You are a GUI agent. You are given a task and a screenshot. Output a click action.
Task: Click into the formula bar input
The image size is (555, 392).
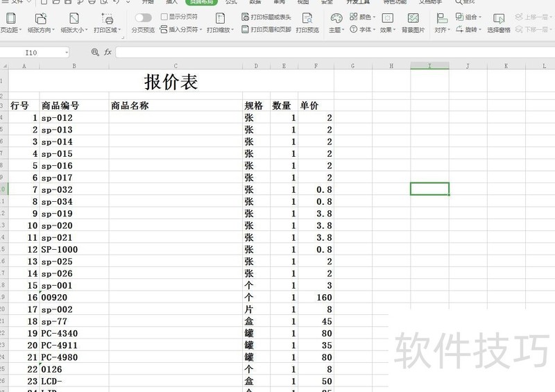335,53
